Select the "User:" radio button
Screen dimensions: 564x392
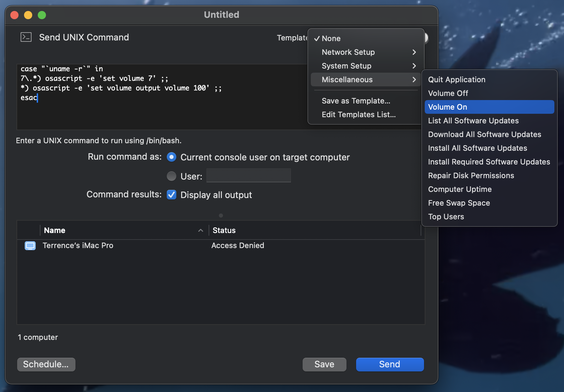click(x=171, y=176)
